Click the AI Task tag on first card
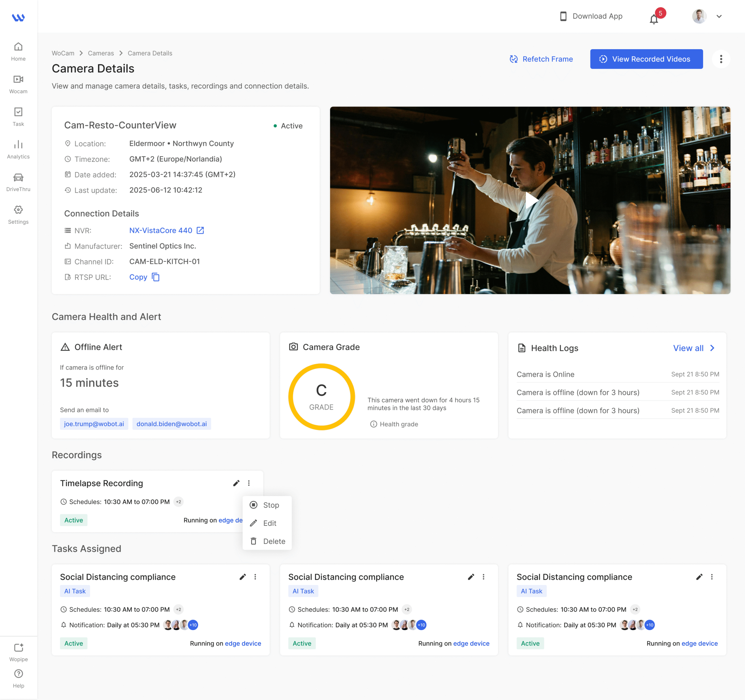 75,591
